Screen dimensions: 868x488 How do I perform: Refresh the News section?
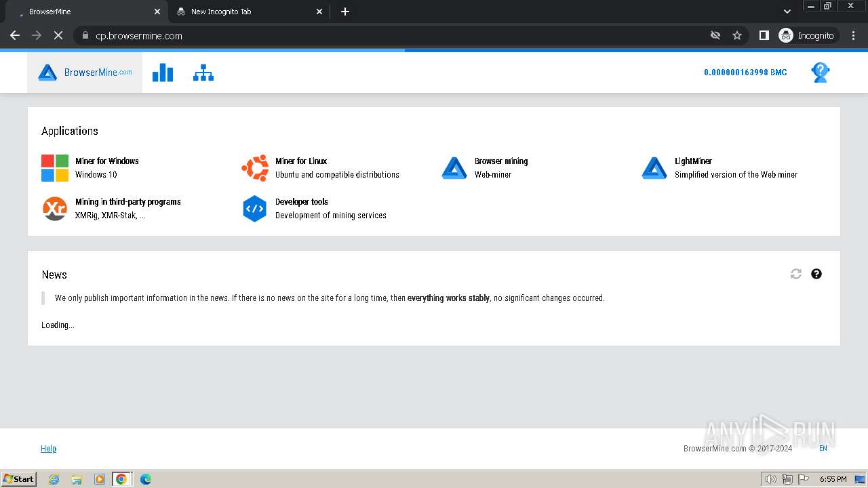click(x=796, y=274)
